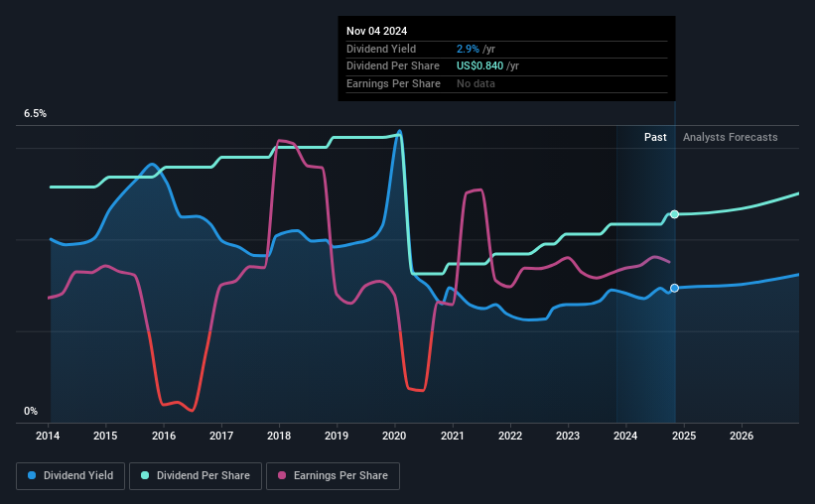Select the 'Past' label
This screenshot has width=815, height=504.
pyautogui.click(x=655, y=137)
